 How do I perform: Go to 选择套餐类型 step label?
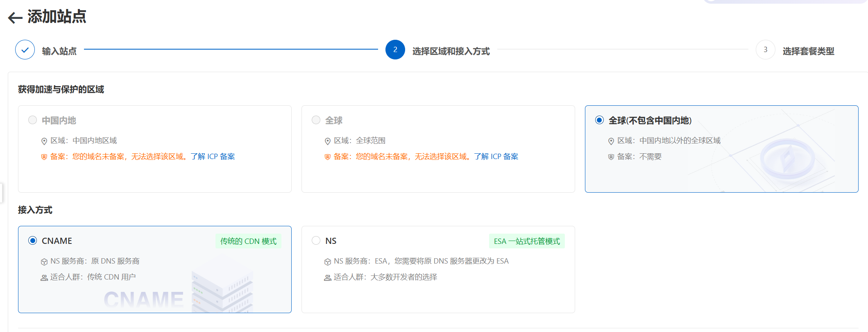[808, 51]
